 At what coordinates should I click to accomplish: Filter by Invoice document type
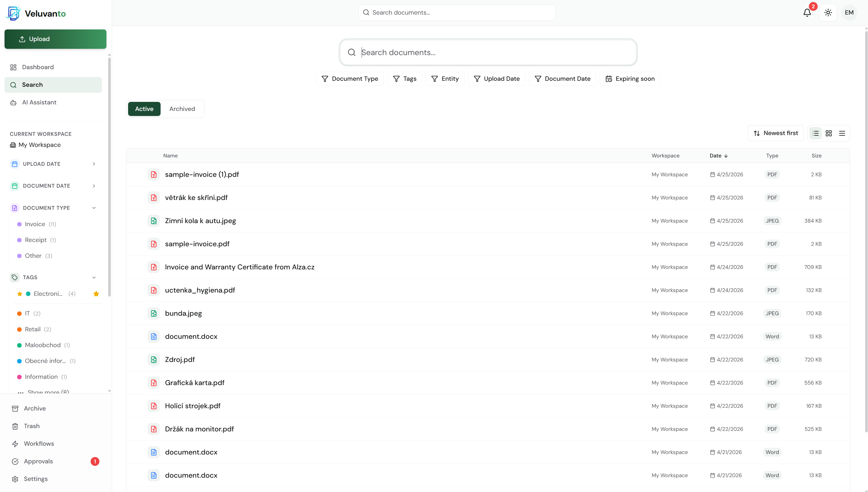point(36,224)
